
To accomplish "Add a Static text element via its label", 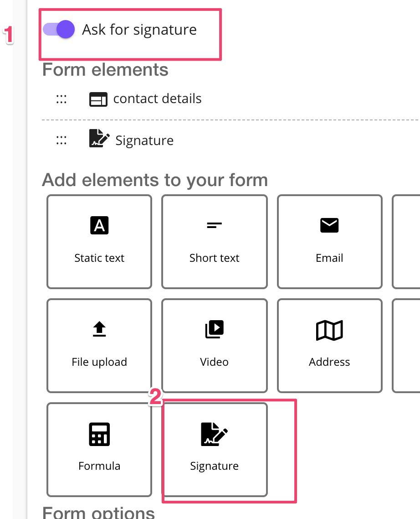I will point(99,258).
